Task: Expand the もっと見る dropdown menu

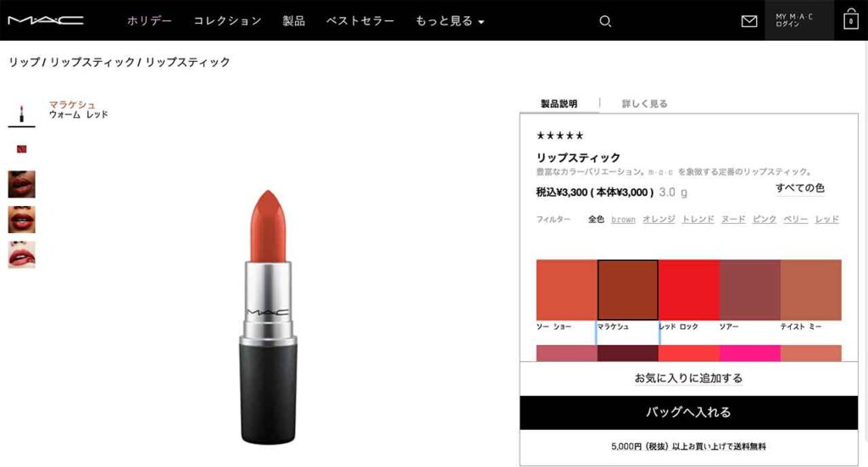Action: click(449, 21)
